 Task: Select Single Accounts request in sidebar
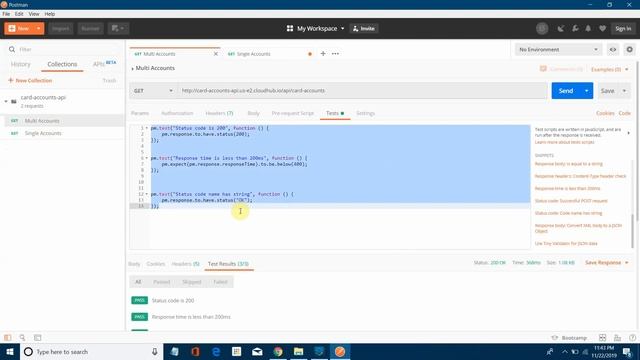[62, 133]
